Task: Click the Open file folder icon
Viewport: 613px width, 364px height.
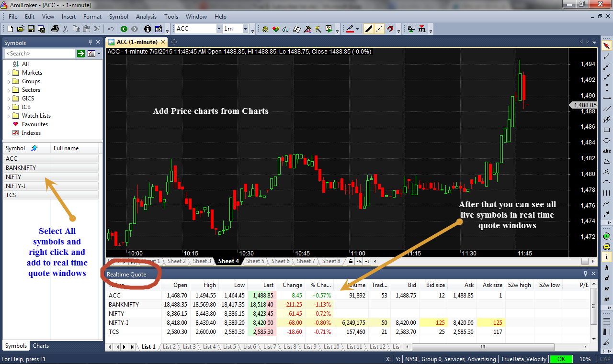Action: tap(21, 29)
